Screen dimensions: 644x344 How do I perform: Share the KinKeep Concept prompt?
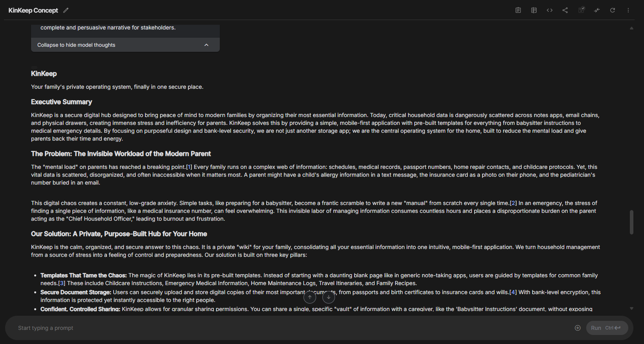[565, 10]
